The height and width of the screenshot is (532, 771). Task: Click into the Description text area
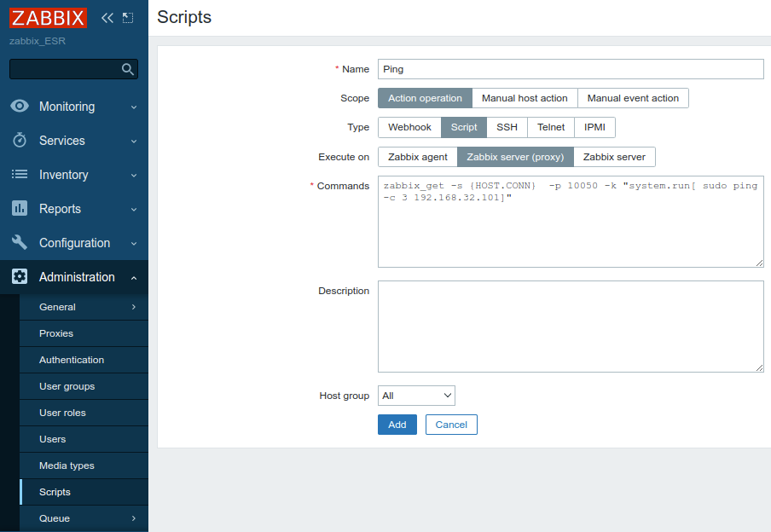coord(571,327)
